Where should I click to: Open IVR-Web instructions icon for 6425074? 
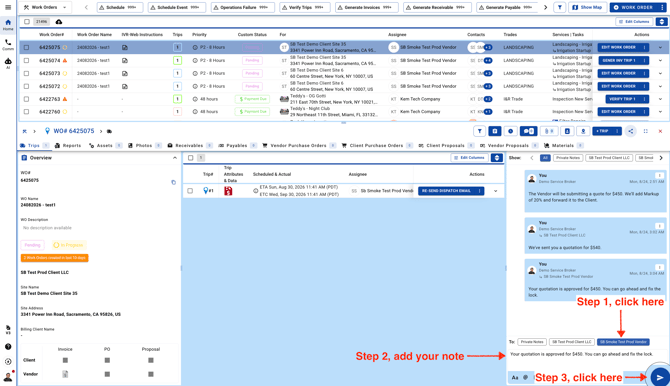click(x=125, y=61)
